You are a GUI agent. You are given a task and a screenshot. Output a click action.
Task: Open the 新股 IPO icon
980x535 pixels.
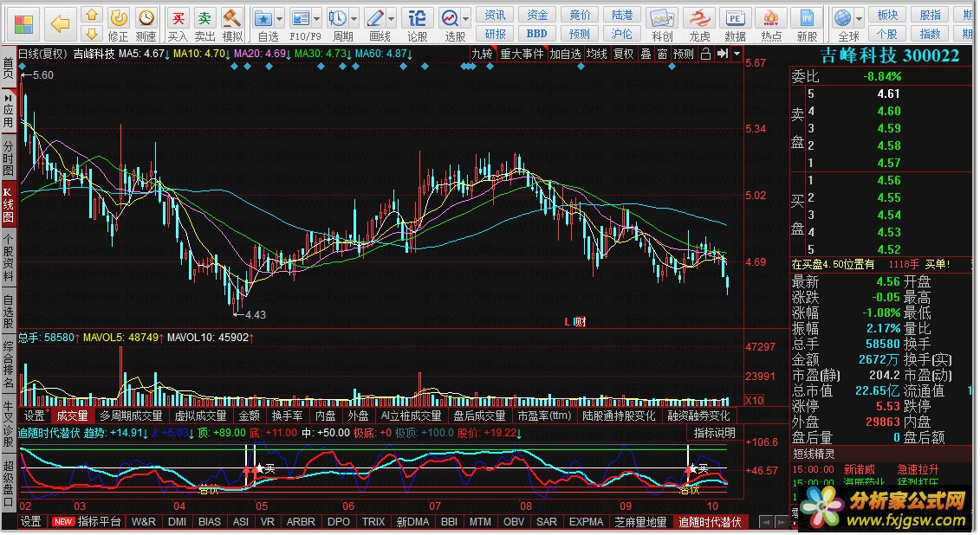[x=807, y=25]
